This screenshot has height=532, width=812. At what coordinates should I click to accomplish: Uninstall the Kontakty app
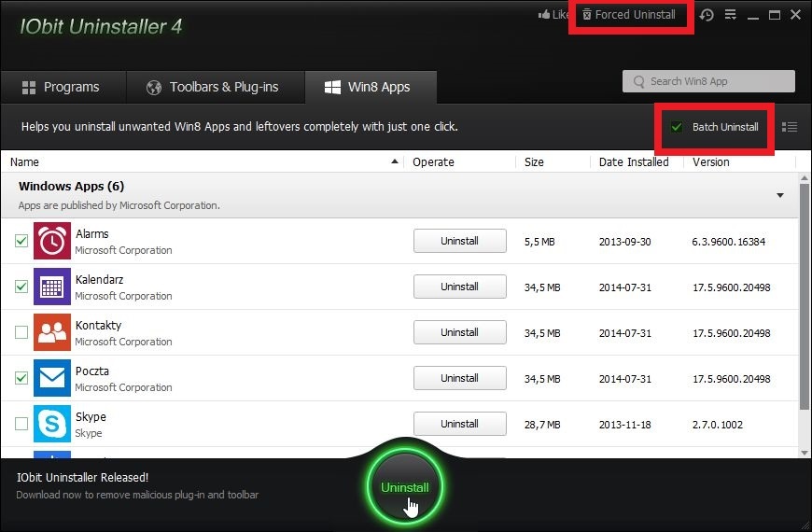[x=460, y=332]
